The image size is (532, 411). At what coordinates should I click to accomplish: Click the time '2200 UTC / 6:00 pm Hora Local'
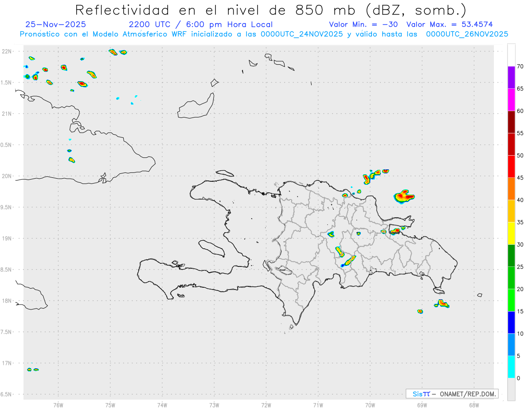tap(201, 24)
